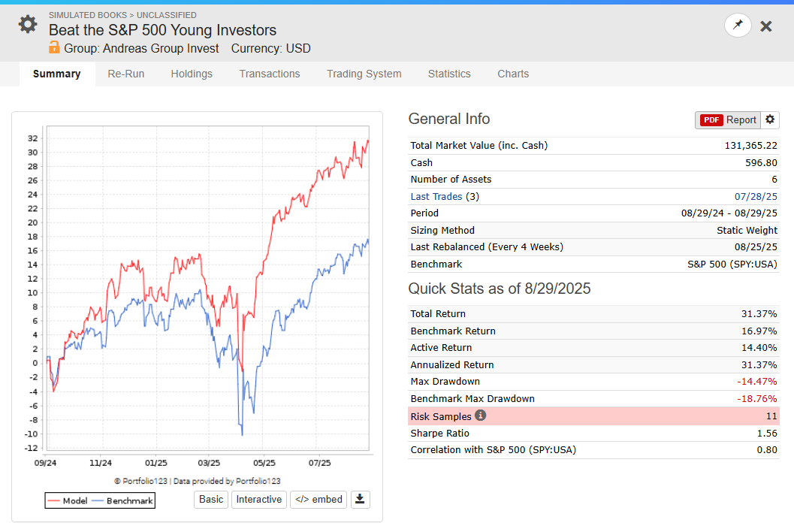The width and height of the screenshot is (794, 532).
Task: Open the portfolio settings gear icon
Action: [x=28, y=24]
